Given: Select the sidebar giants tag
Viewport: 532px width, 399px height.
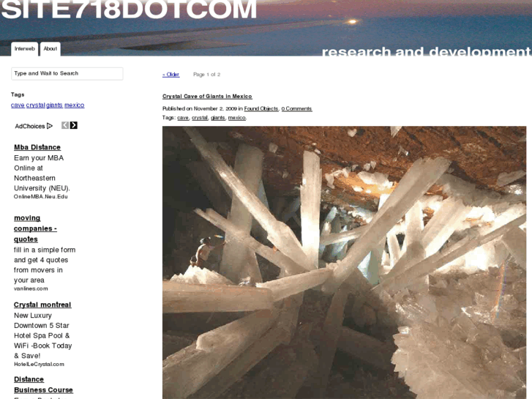Looking at the screenshot, I should click(x=54, y=105).
